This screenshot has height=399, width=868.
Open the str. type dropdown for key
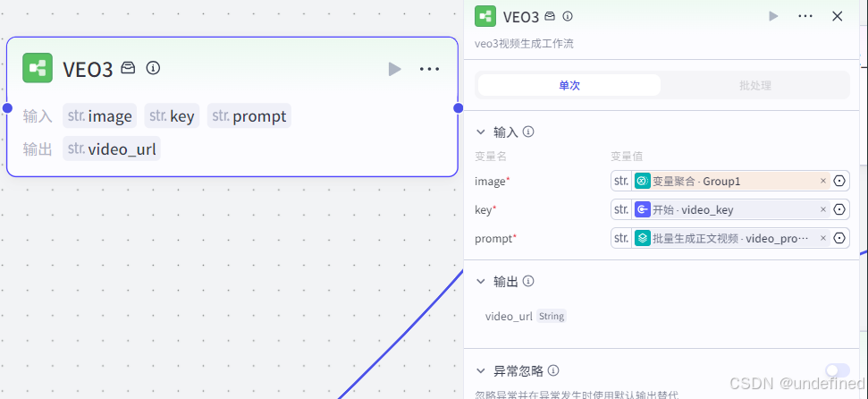tap(621, 209)
